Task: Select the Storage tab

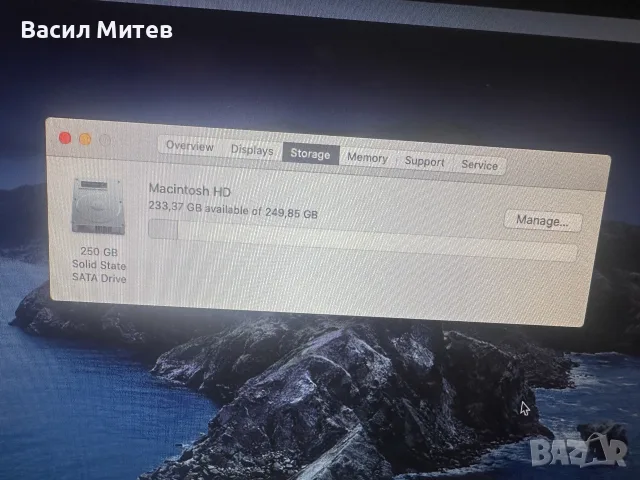Action: point(311,154)
